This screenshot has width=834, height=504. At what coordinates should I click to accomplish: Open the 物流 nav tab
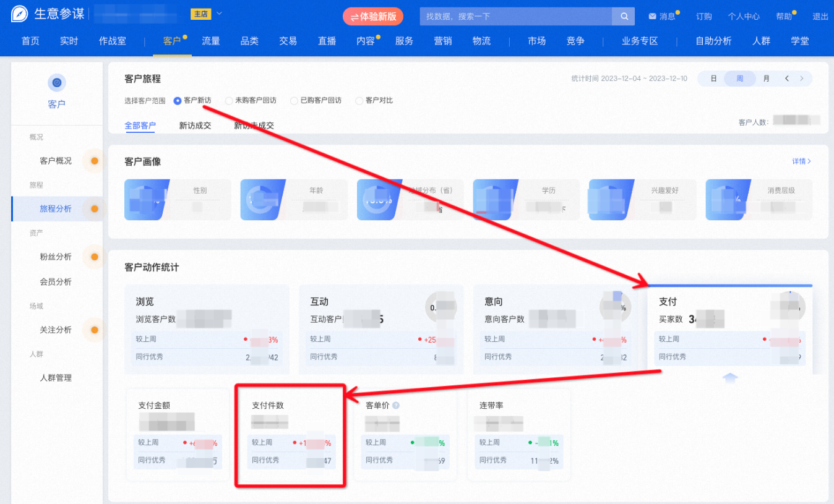(481, 41)
